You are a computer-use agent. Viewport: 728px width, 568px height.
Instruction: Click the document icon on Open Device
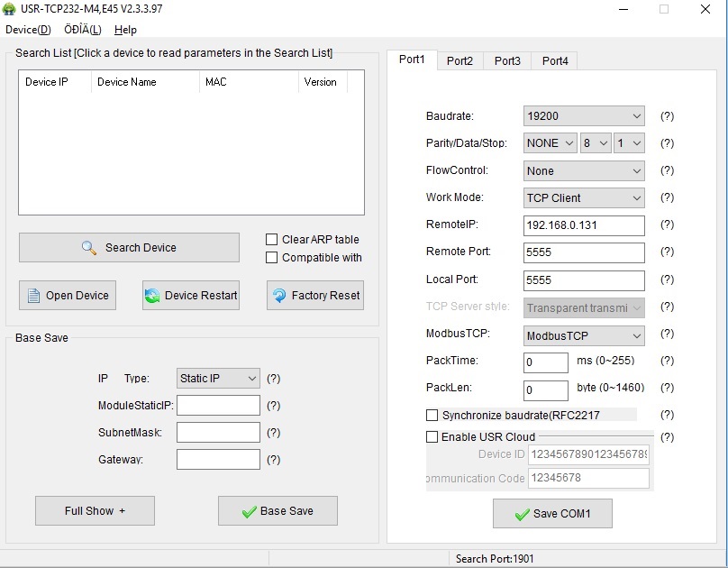click(33, 296)
